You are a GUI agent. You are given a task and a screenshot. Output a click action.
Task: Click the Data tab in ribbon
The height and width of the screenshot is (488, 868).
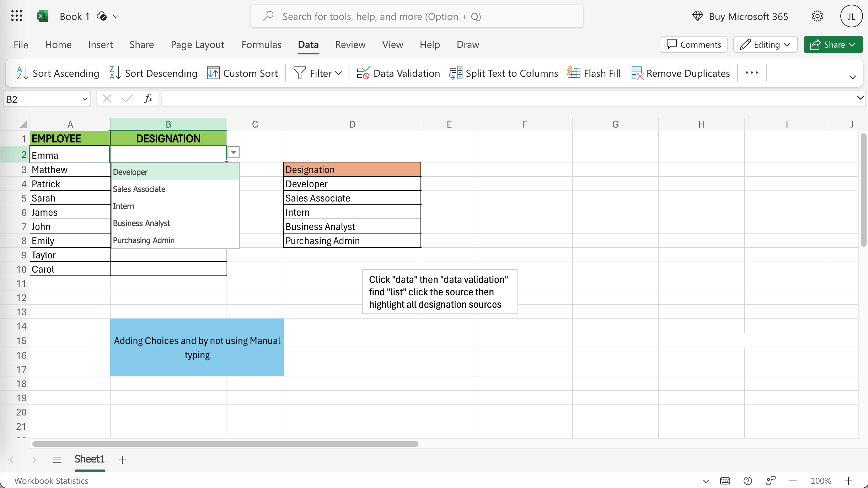[308, 44]
